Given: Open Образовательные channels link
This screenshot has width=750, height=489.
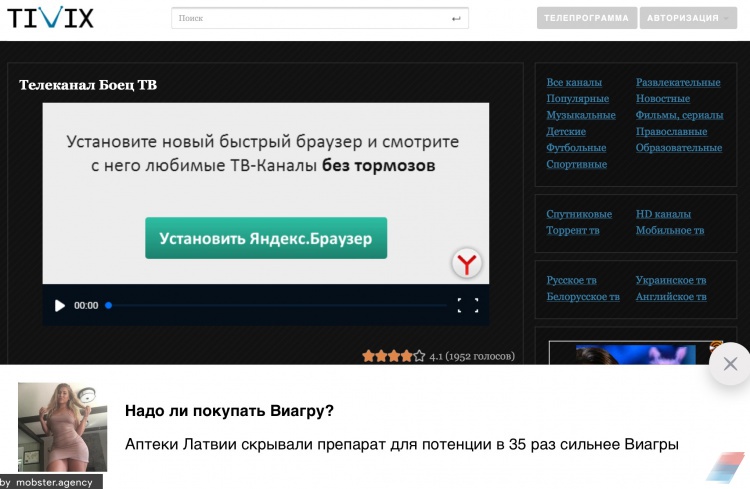Looking at the screenshot, I should click(679, 148).
